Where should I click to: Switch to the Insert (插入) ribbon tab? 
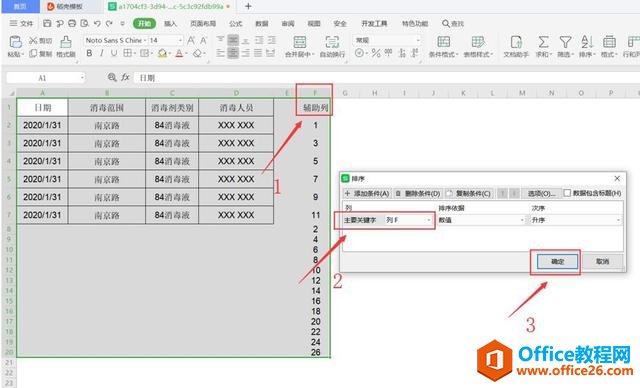click(171, 23)
